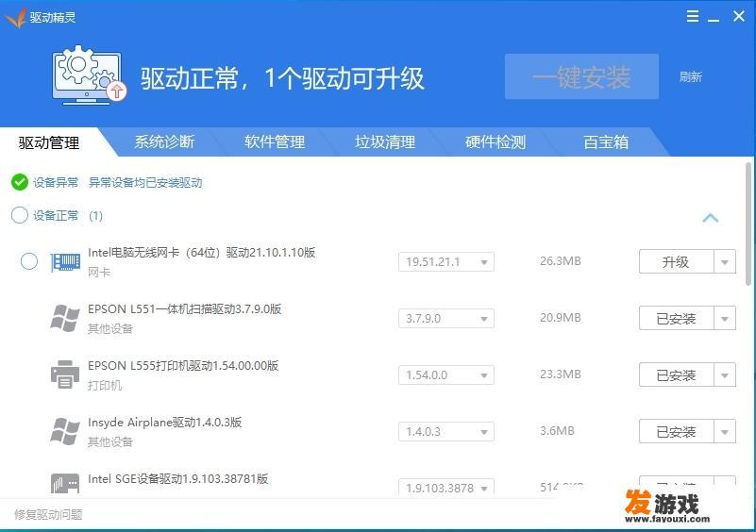Close the Driver Genius window
The width and height of the screenshot is (756, 532).
click(739, 16)
